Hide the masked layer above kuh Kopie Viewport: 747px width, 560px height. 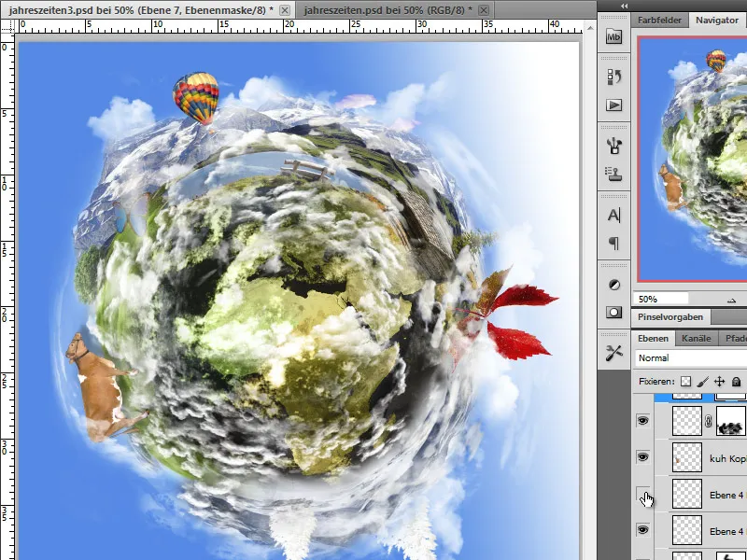pos(642,421)
